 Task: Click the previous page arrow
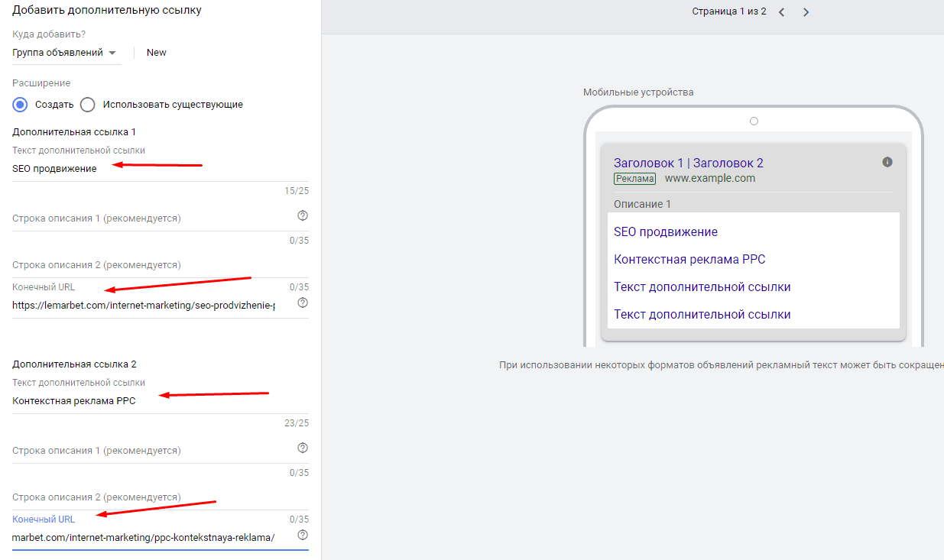click(780, 11)
